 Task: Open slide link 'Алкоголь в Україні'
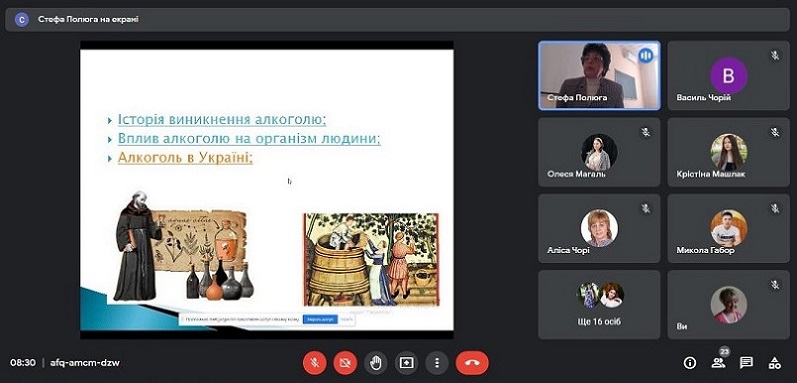click(185, 158)
